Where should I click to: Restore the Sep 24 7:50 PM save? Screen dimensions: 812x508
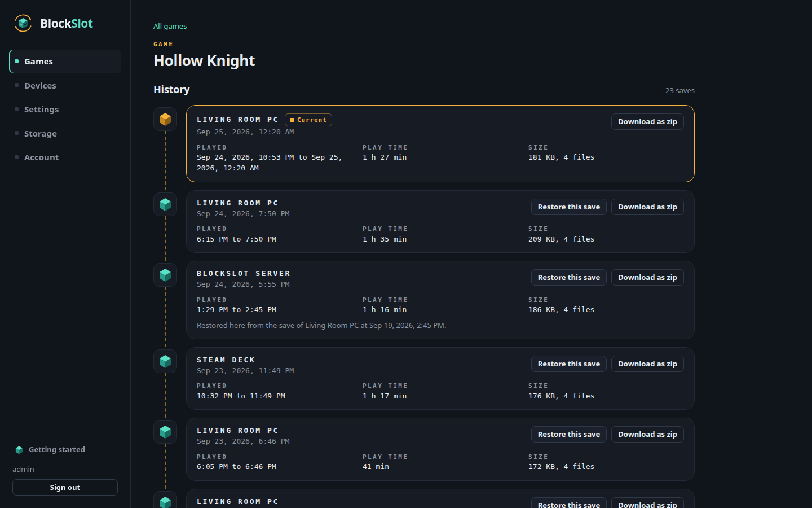(x=568, y=207)
